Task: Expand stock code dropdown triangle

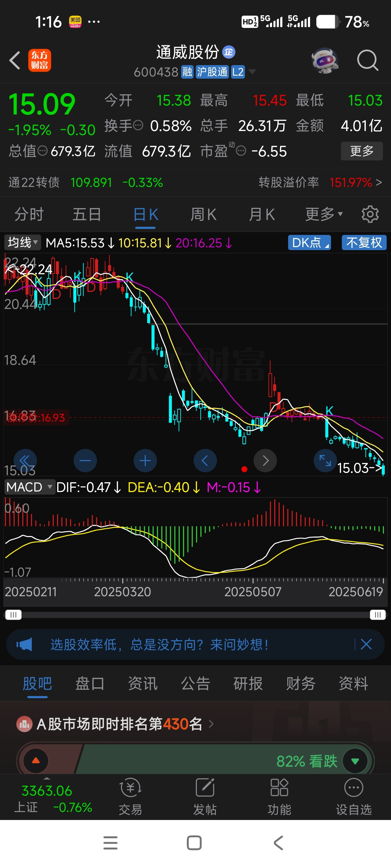Action: pos(252,71)
